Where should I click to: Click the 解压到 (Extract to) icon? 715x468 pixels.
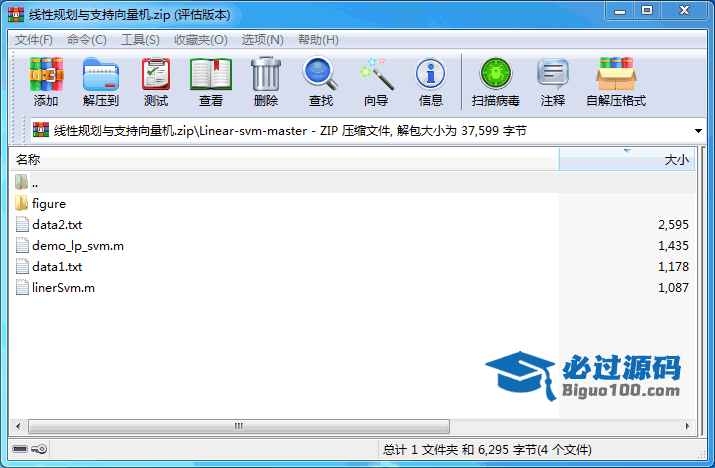pyautogui.click(x=101, y=74)
